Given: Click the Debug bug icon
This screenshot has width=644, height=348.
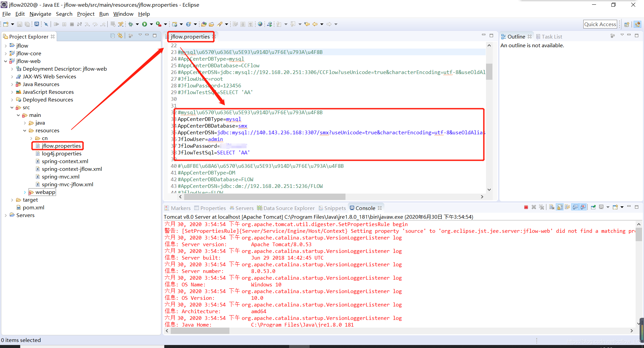Looking at the screenshot, I should (x=131, y=24).
